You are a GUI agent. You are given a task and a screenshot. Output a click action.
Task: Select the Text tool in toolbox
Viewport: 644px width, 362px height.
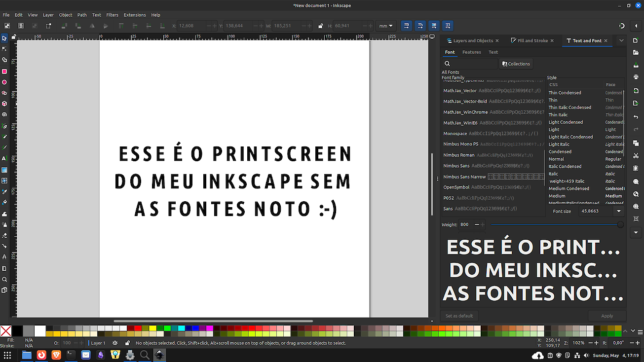point(4,158)
